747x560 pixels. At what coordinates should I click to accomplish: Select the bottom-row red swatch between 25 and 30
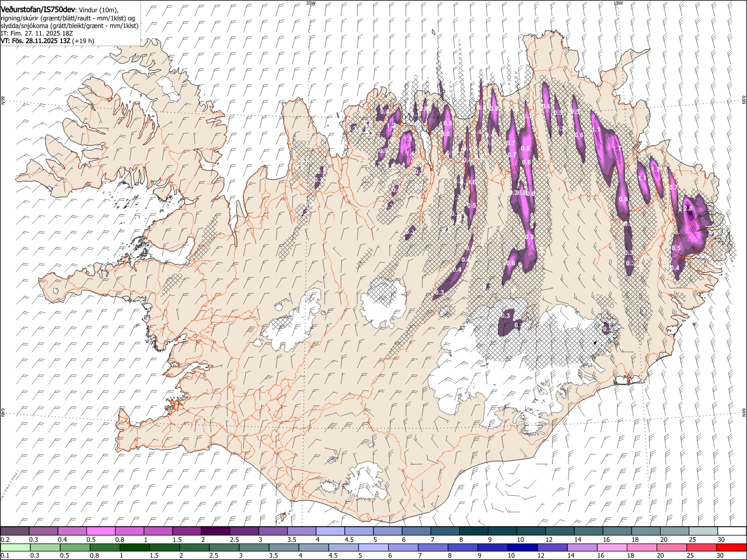pos(701,548)
